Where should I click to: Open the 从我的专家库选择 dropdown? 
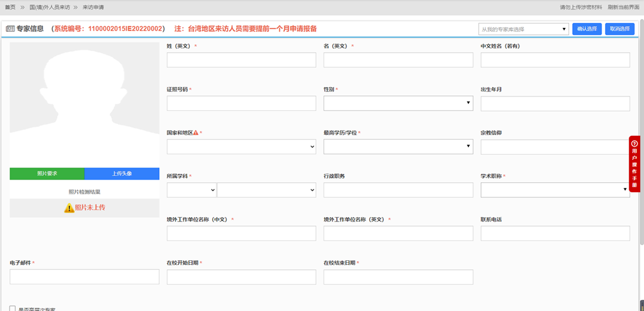pyautogui.click(x=523, y=29)
